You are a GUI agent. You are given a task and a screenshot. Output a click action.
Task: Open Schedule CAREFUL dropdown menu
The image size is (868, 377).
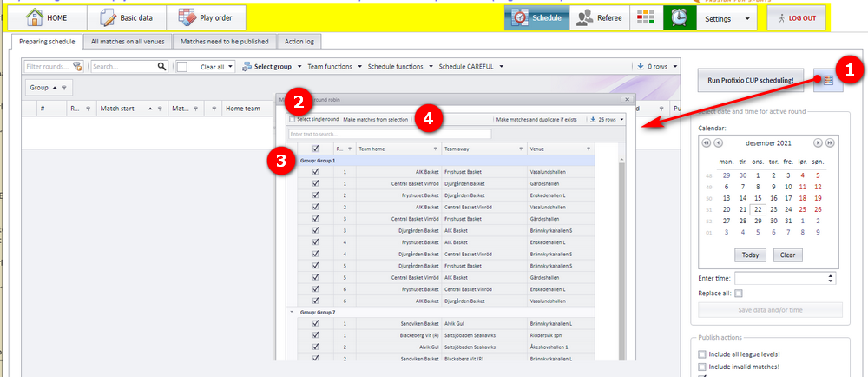470,66
